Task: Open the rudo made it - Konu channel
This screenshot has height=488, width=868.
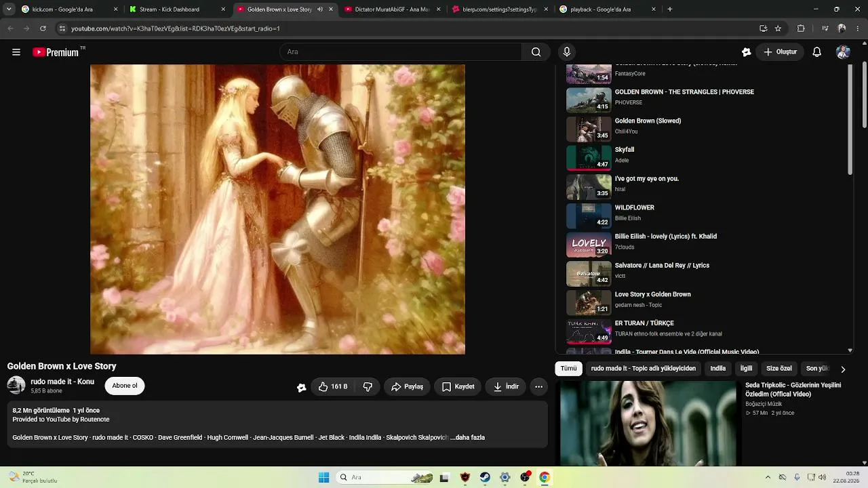Action: click(x=62, y=382)
